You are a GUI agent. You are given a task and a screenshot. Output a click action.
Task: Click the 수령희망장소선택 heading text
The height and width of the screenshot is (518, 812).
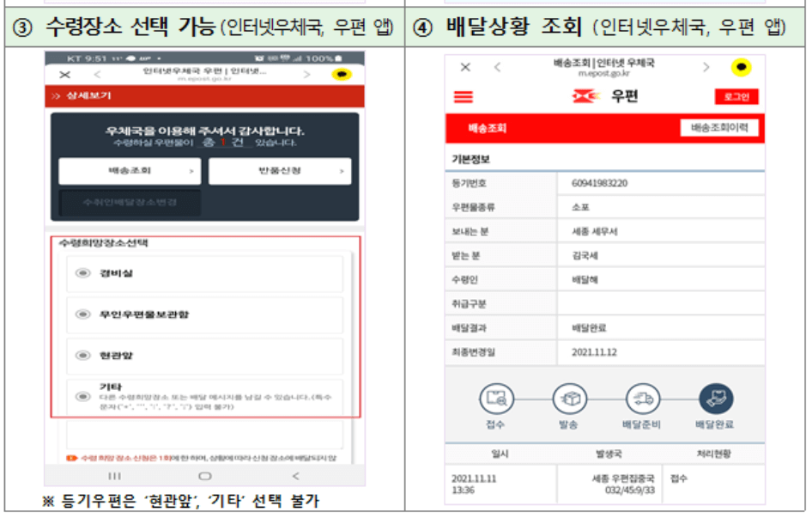[104, 242]
